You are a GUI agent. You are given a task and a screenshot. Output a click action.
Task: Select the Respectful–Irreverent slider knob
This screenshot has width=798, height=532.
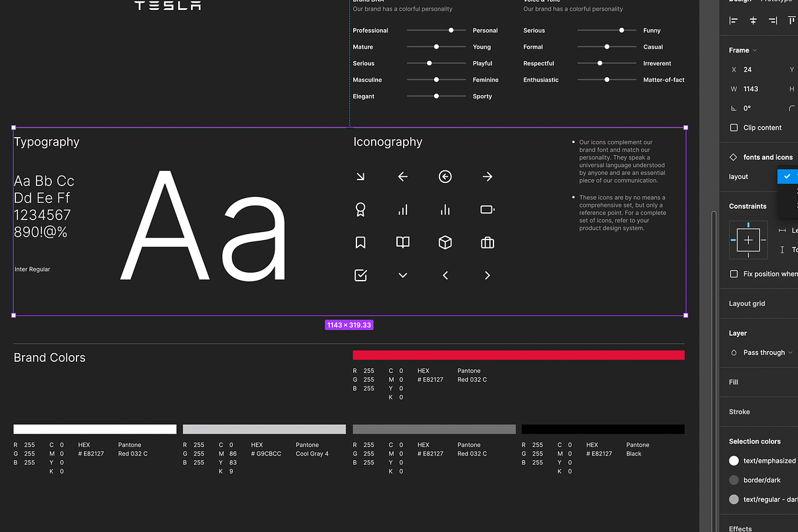pyautogui.click(x=600, y=63)
